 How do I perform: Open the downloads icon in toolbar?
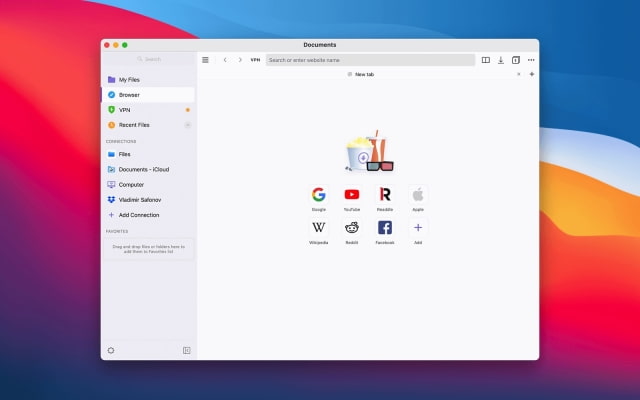pos(501,60)
